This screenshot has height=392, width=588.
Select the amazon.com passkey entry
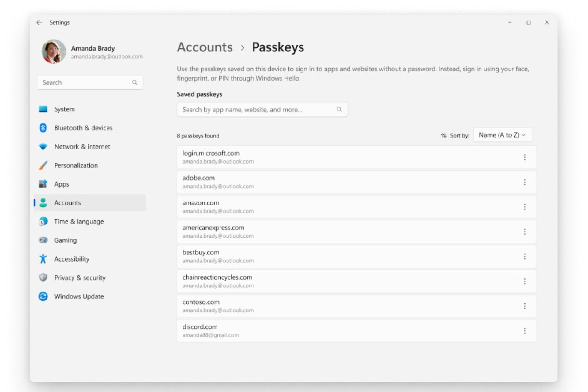356,207
